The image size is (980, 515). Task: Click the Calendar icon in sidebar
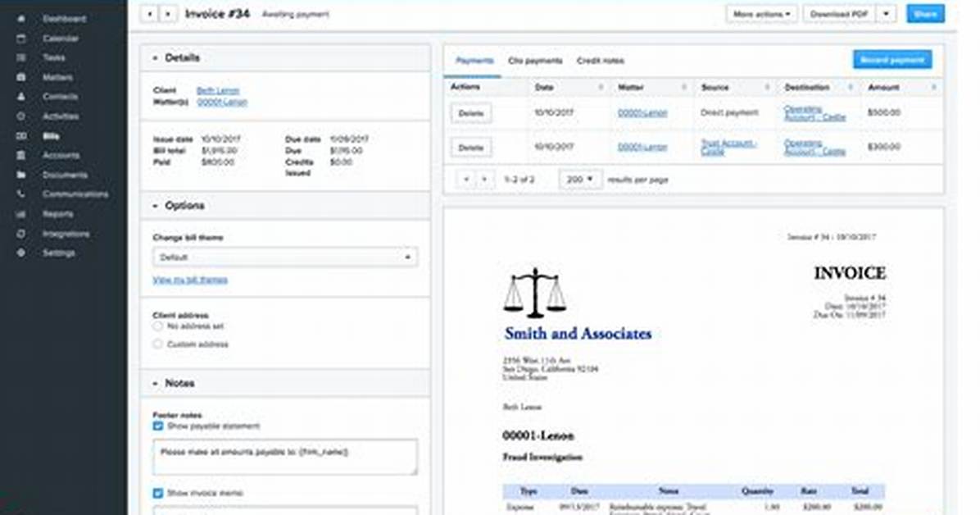(21, 39)
